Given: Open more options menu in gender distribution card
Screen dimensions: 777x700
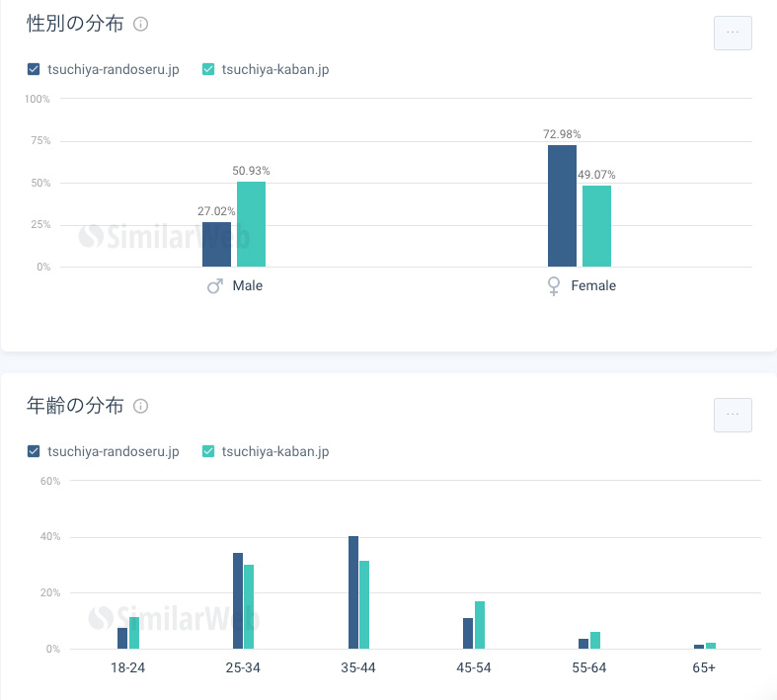Looking at the screenshot, I should pyautogui.click(x=732, y=33).
